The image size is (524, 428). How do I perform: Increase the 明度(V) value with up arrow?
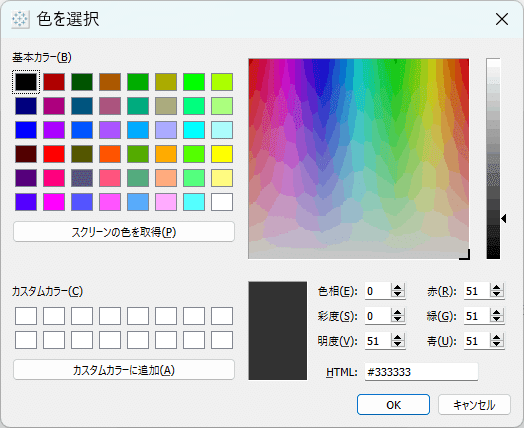[x=398, y=337]
